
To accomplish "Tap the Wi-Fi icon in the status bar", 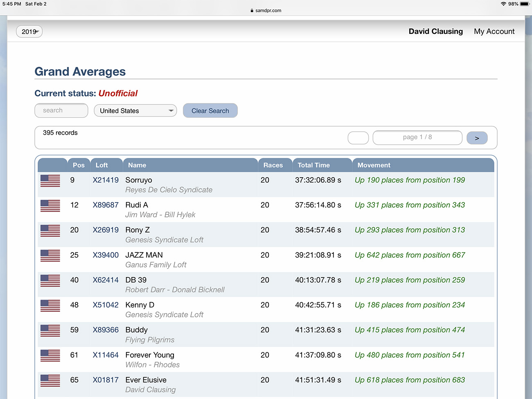I will (x=503, y=4).
